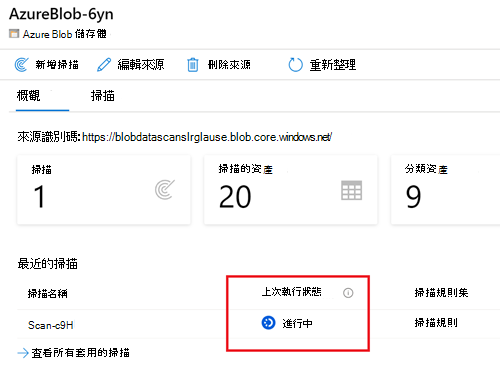Click the pencil icon for 編輯來源
The width and height of the screenshot is (500, 375).
[x=104, y=65]
